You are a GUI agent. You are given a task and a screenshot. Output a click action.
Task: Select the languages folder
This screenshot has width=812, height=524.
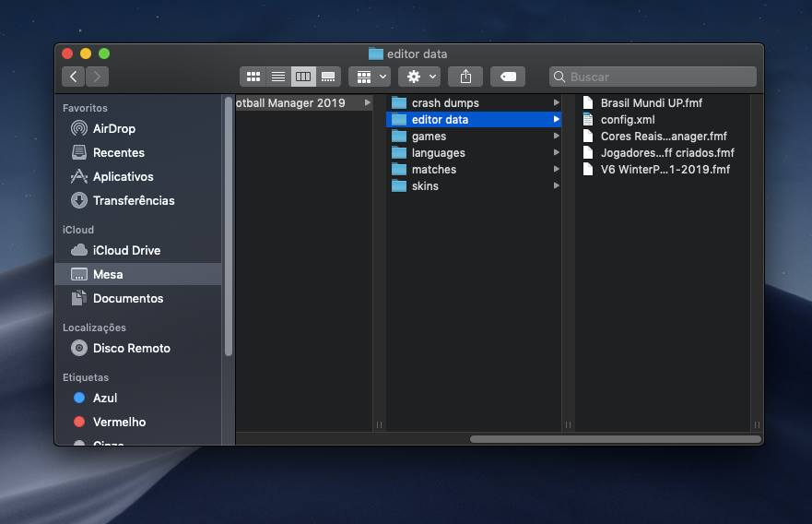tap(474, 153)
